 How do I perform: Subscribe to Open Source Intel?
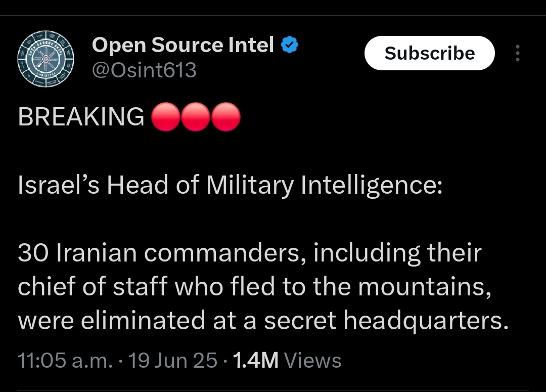coord(429,53)
